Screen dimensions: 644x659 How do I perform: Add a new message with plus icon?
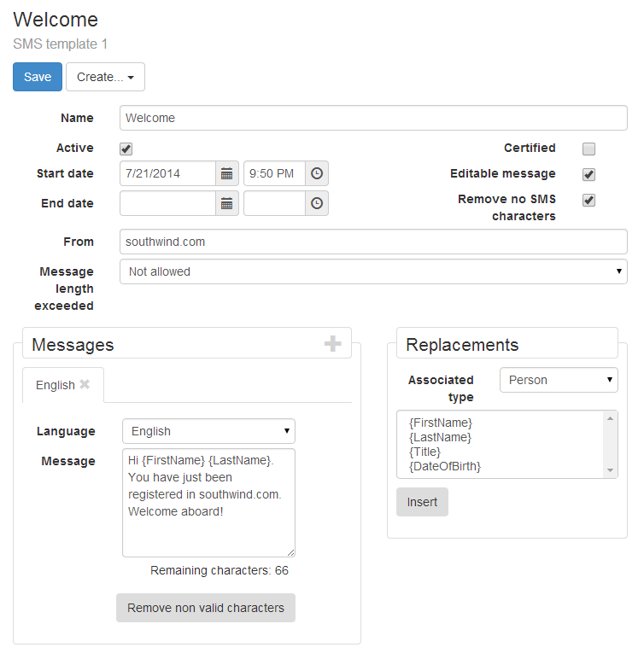pos(332,344)
